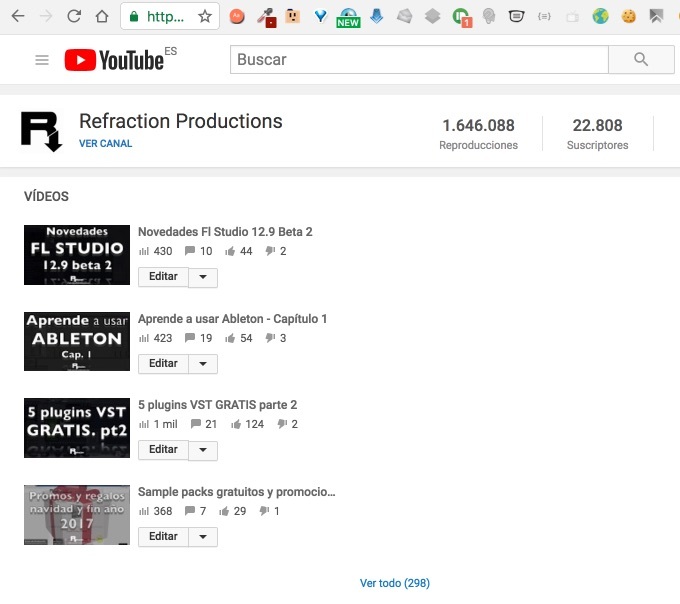Click the dislikes count 3 on Ableton video

276,338
